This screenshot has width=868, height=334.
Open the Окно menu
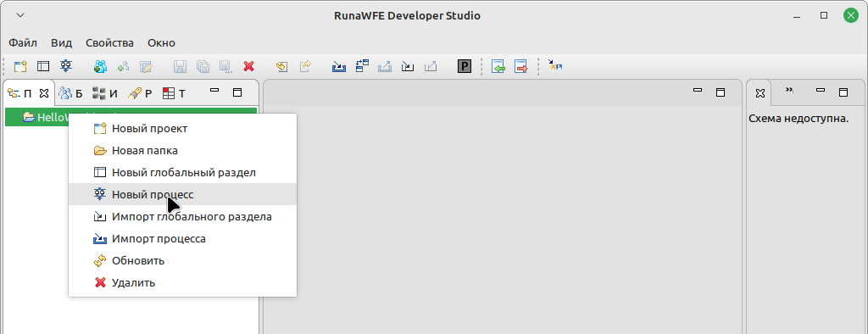point(161,42)
